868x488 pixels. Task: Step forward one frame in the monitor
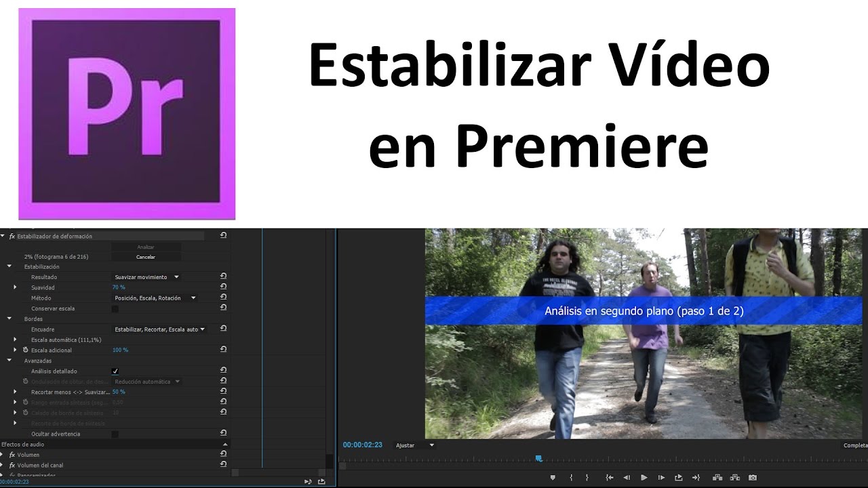click(x=662, y=477)
